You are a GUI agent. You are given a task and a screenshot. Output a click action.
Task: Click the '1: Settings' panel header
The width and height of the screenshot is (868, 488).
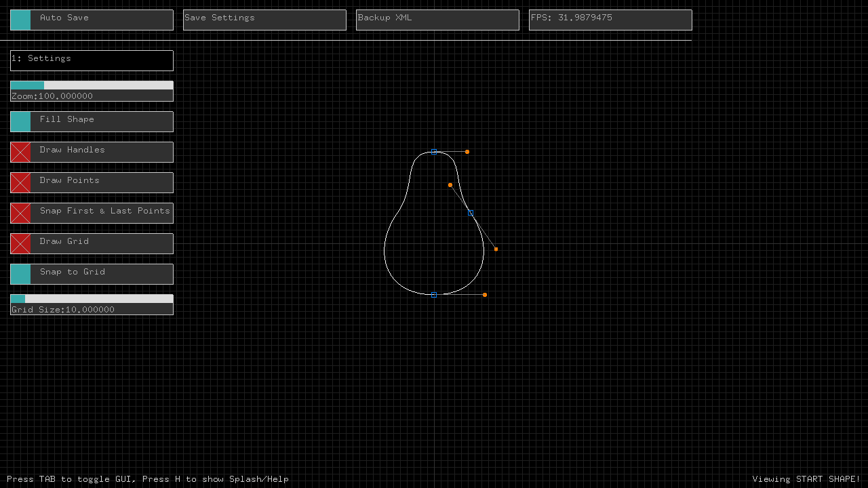pos(92,60)
